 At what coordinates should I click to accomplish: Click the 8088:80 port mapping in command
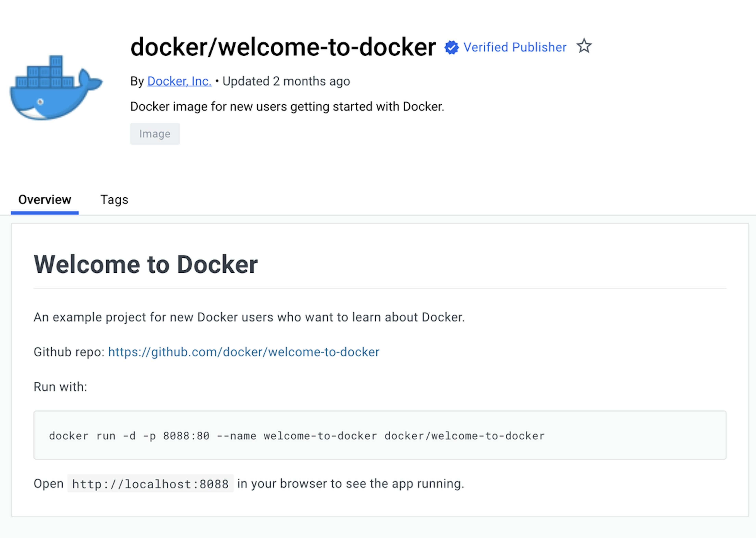click(186, 436)
